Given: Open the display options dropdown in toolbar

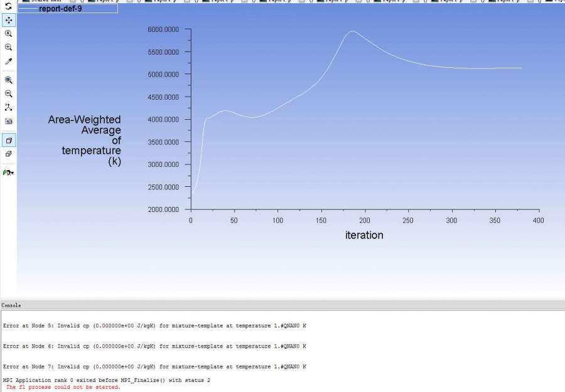Looking at the screenshot, I should pos(9,172).
